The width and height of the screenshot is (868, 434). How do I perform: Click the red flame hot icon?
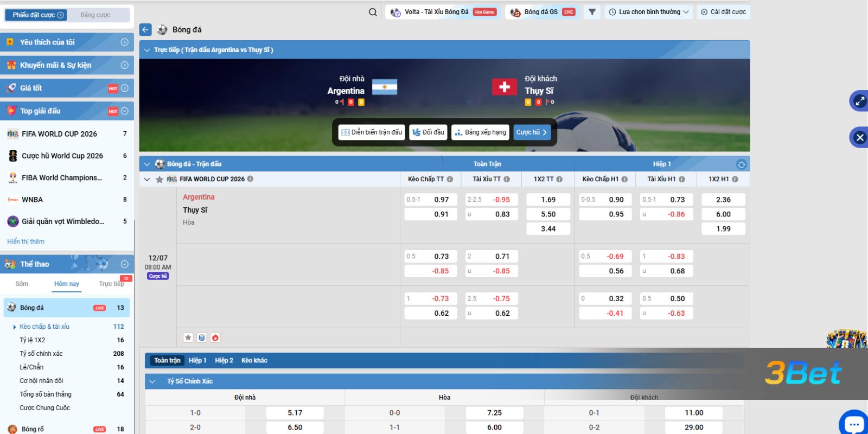tap(215, 337)
